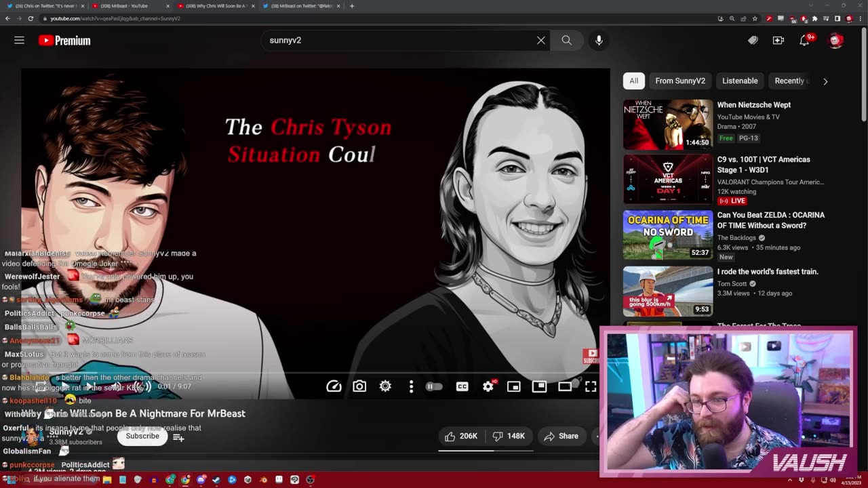868x488 pixels.
Task: Select the From SunnyV2 chip
Action: coord(680,81)
